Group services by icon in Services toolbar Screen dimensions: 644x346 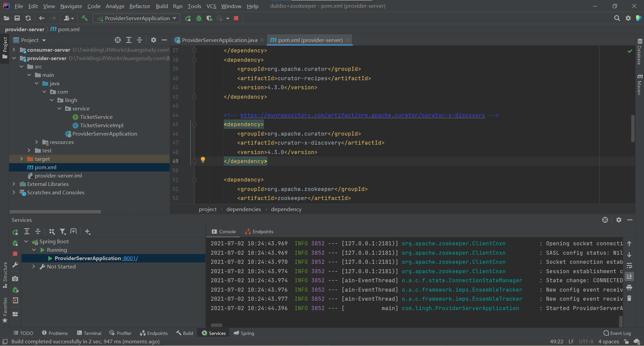[52, 231]
